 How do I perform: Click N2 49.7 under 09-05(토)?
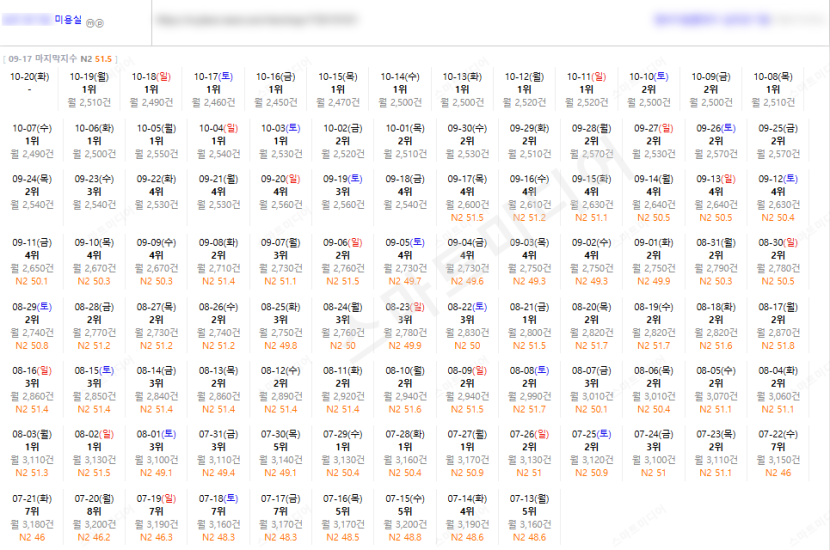click(x=405, y=281)
